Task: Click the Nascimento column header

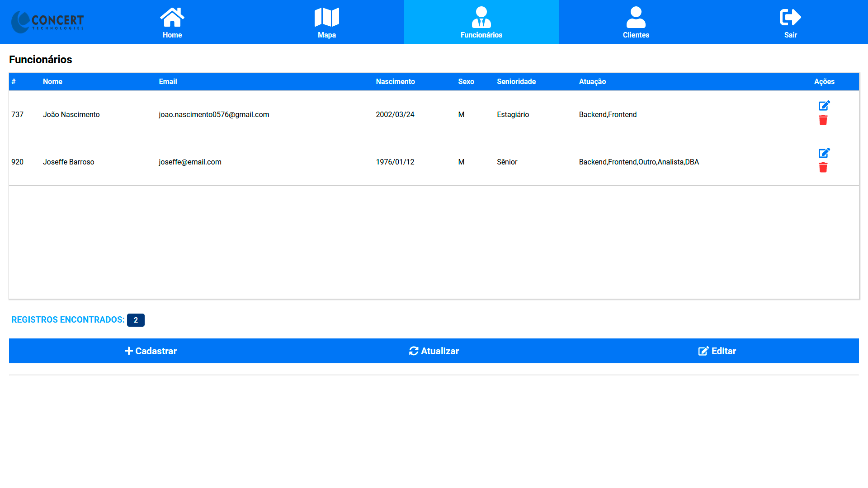Action: pyautogui.click(x=395, y=82)
